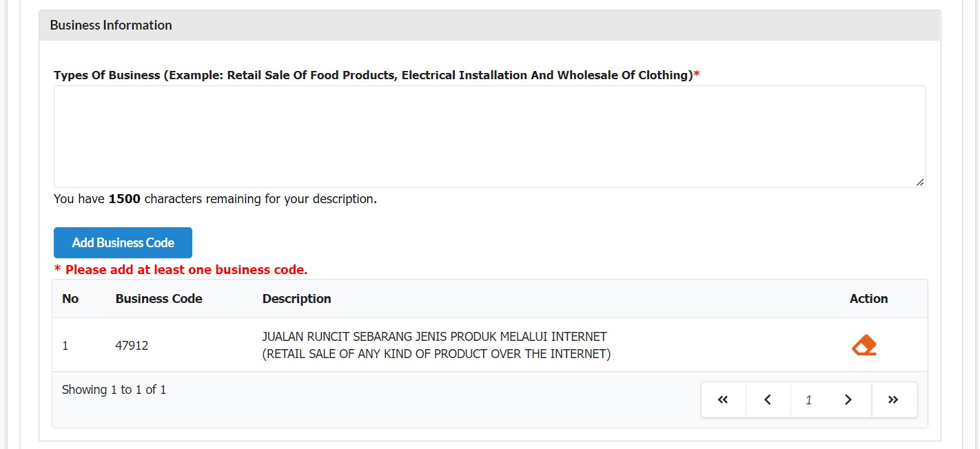Click the Description column header
980x449 pixels.
tap(296, 299)
